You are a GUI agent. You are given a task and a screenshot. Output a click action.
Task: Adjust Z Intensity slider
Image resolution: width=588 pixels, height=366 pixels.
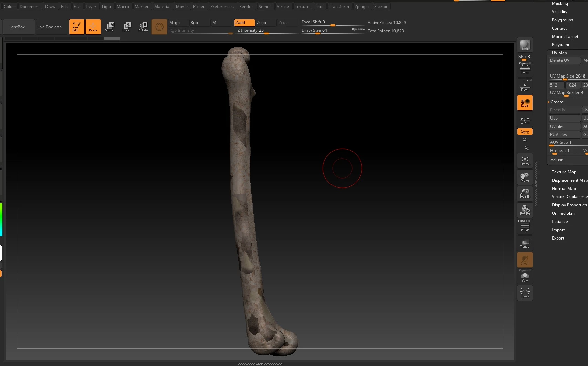(266, 31)
